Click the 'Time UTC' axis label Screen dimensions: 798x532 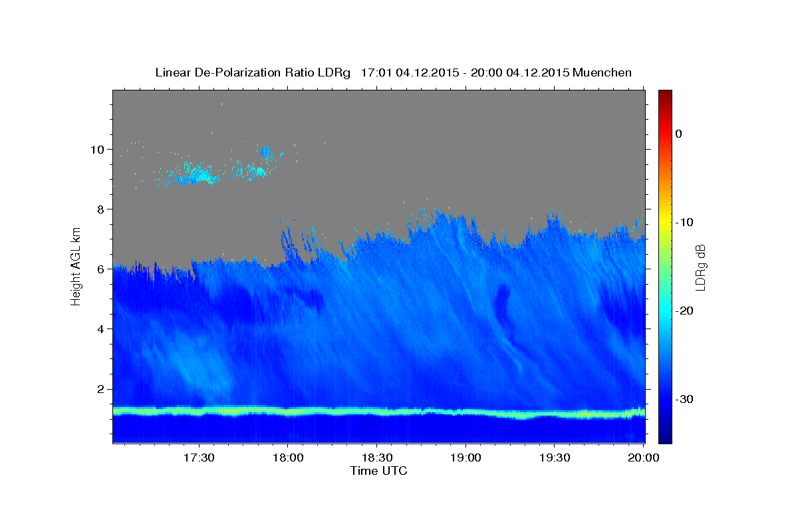coord(378,471)
